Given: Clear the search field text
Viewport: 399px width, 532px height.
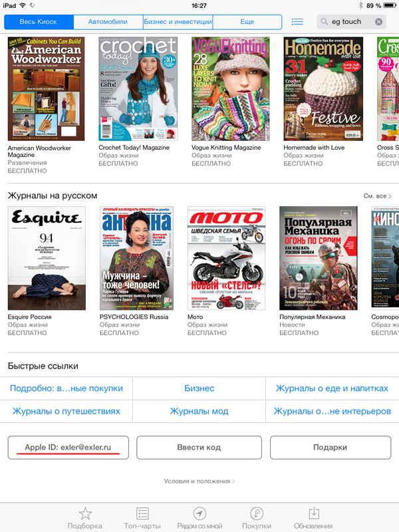Looking at the screenshot, I should 379,22.
